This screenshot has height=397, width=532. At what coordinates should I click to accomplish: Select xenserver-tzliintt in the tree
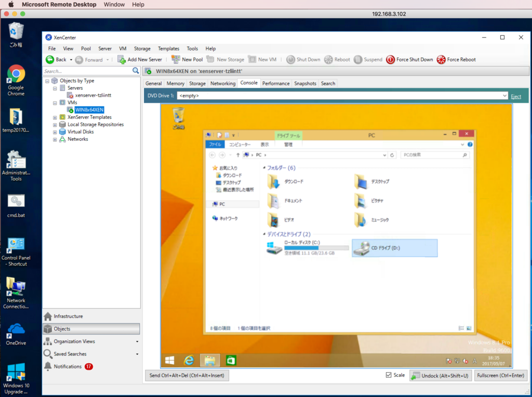click(x=94, y=95)
